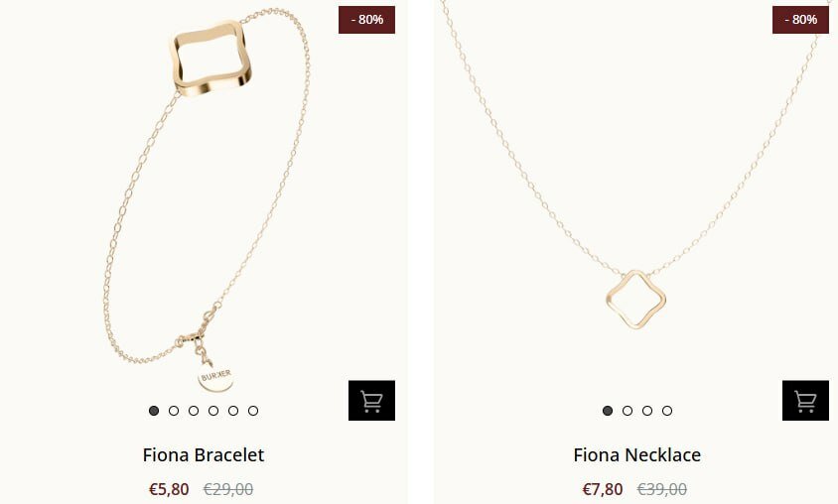Viewport: 838px width, 504px height.
Task: Click the -80% badge on Fiona Bracelet
Action: [366, 20]
